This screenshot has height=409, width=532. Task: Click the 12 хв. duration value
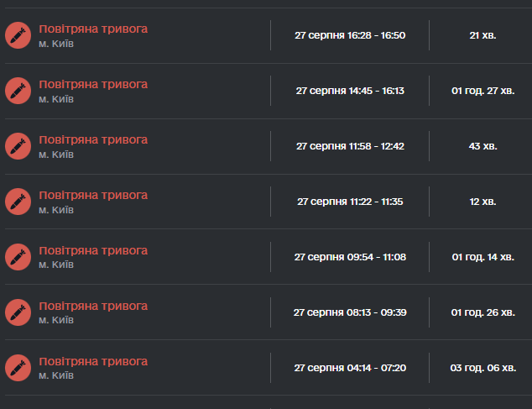pyautogui.click(x=482, y=202)
